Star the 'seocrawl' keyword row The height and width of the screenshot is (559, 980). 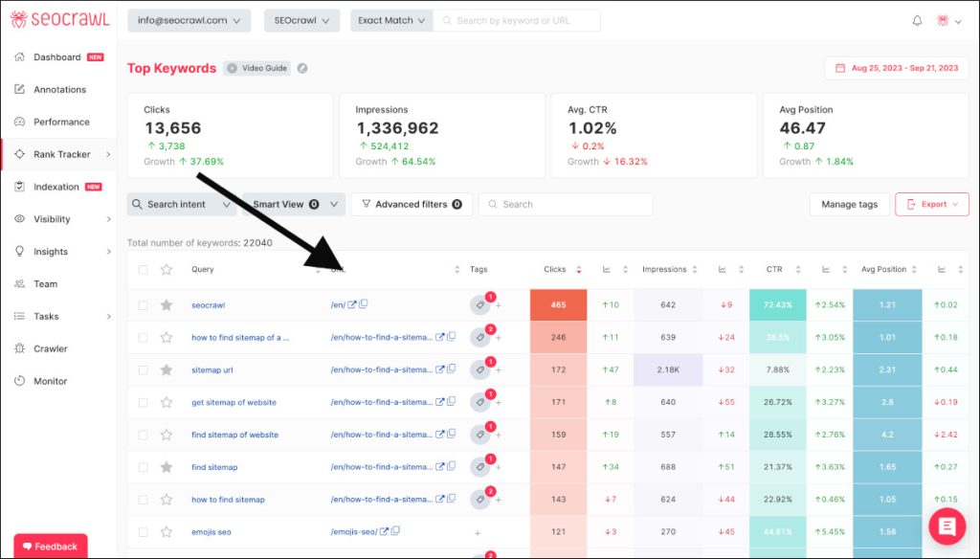[167, 305]
